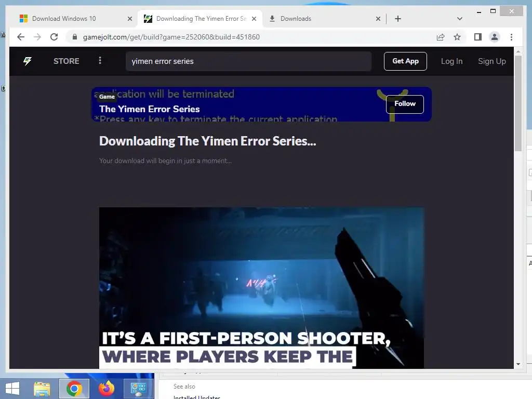Click the address bar URL
532x399 pixels.
[x=171, y=37]
